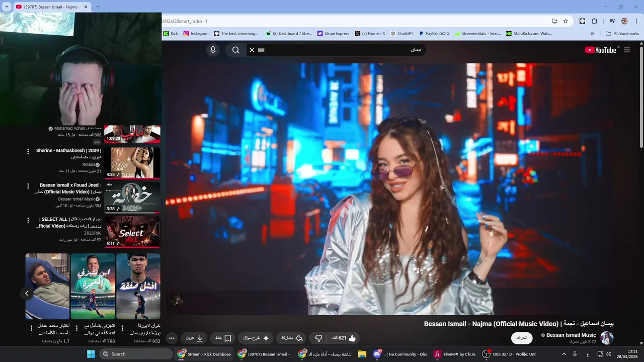Play the Sherine - Mathasbnesh thumbnail

pos(132,162)
